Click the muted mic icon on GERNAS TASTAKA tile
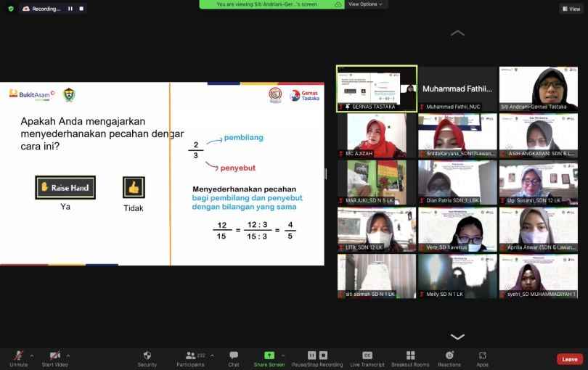Screen dimensions: 588x370 (x=341, y=107)
